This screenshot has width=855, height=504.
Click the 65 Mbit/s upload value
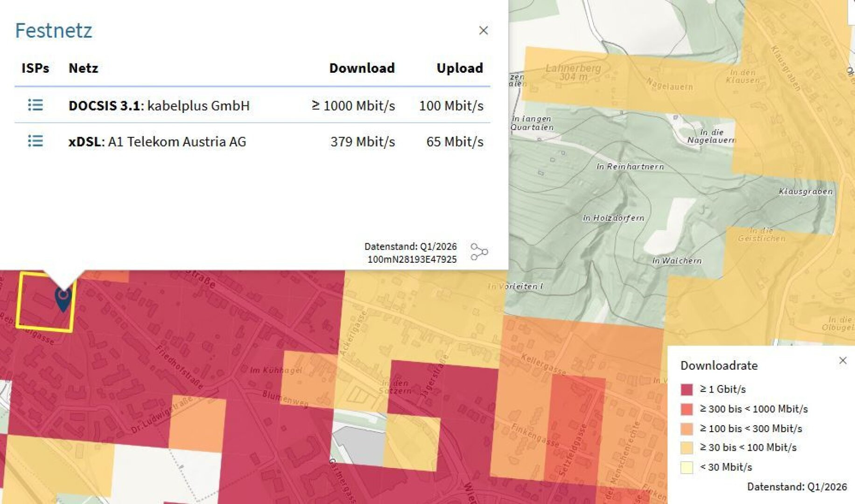[455, 141]
